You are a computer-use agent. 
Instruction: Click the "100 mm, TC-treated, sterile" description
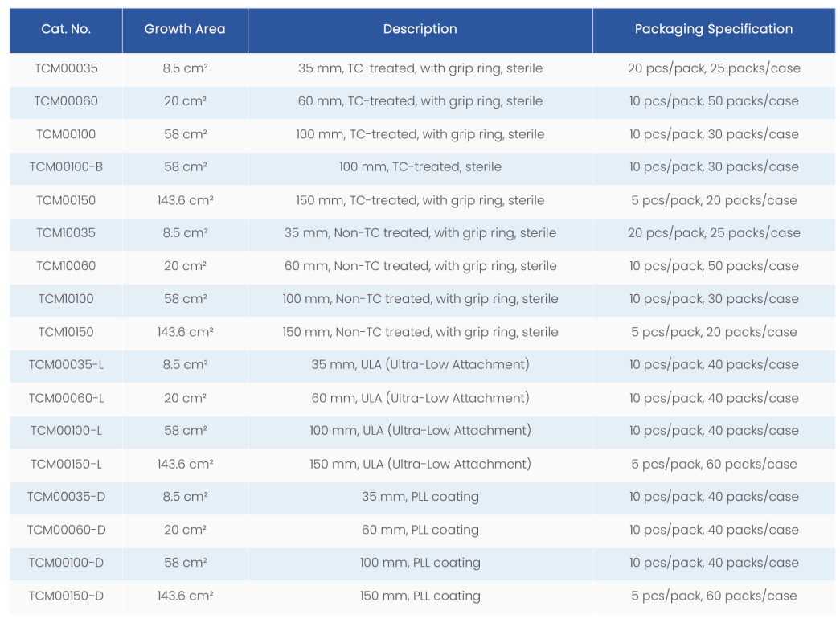[420, 167]
